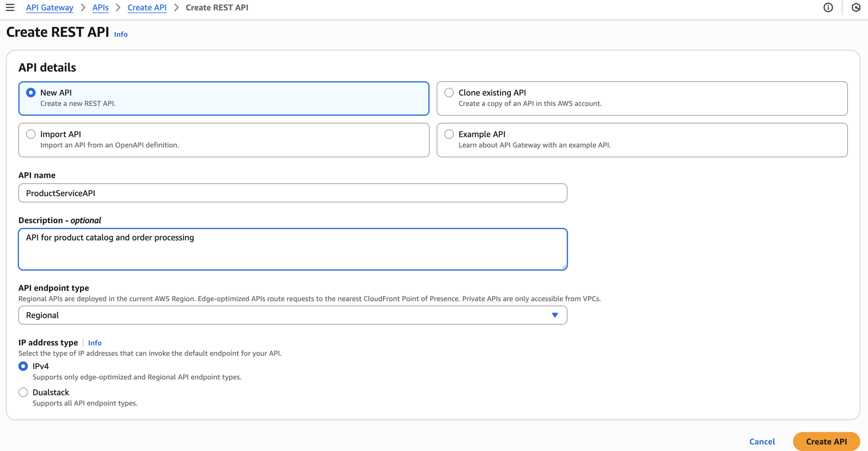This screenshot has height=451, width=868.
Task: Click the hexagon icon at top right
Action: [x=856, y=8]
